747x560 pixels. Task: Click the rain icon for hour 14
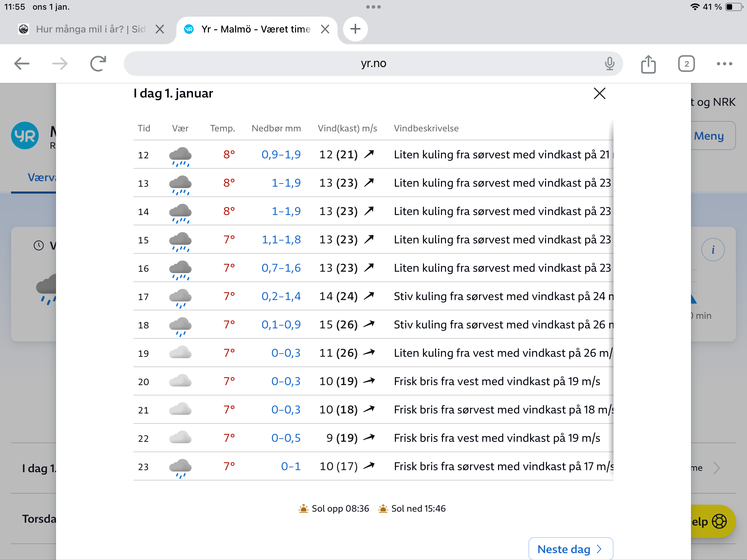pos(180,213)
